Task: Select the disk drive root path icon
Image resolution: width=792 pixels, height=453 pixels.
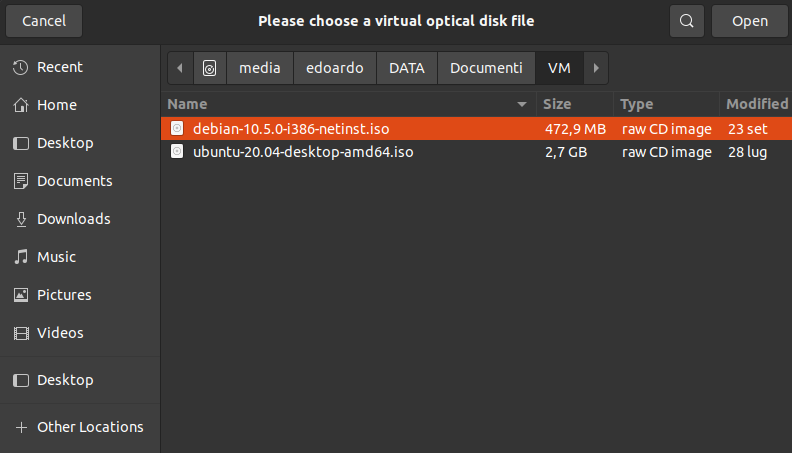Action: point(210,68)
